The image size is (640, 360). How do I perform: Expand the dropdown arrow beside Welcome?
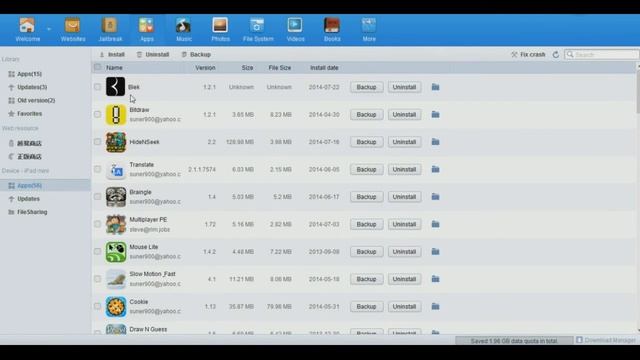point(49,29)
